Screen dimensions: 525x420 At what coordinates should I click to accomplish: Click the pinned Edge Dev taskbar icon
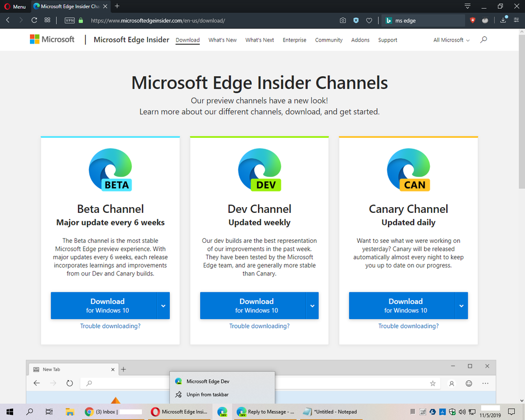coord(222,412)
